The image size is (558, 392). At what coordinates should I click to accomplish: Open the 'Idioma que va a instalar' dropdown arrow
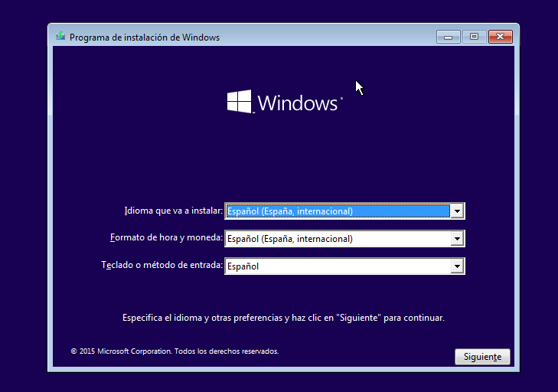[x=457, y=211]
